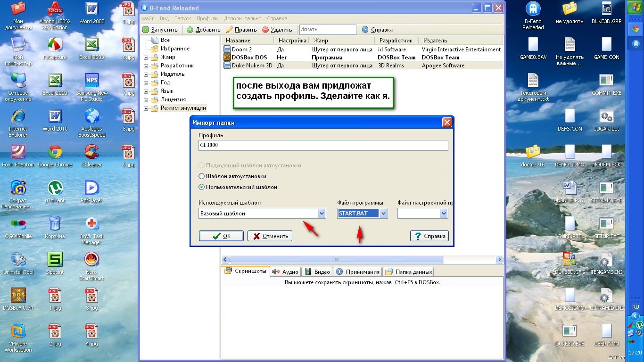Image resolution: width=644 pixels, height=362 pixels.
Task: Open the DOSBox 0.74 desktop shortcut
Action: click(18, 299)
